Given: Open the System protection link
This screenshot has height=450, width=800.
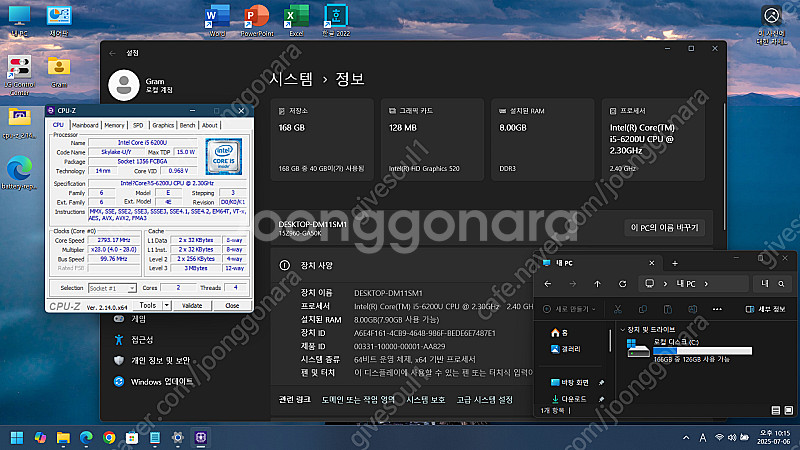Looking at the screenshot, I should click(x=426, y=400).
